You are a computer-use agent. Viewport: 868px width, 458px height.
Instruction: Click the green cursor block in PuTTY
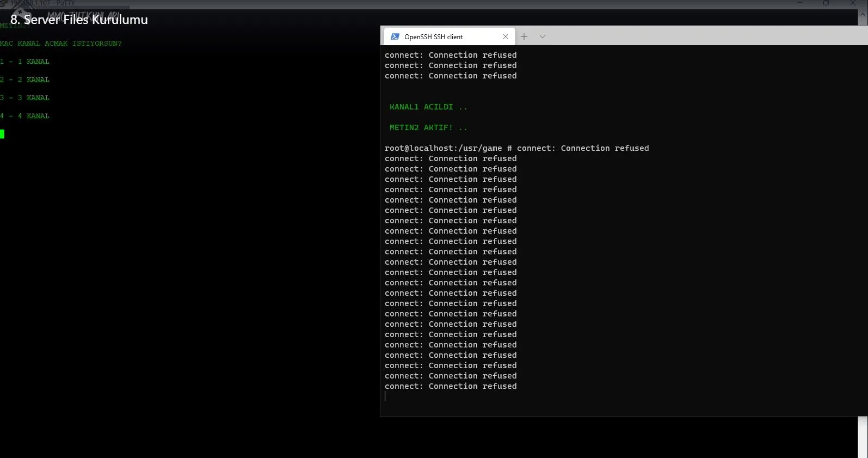2,134
